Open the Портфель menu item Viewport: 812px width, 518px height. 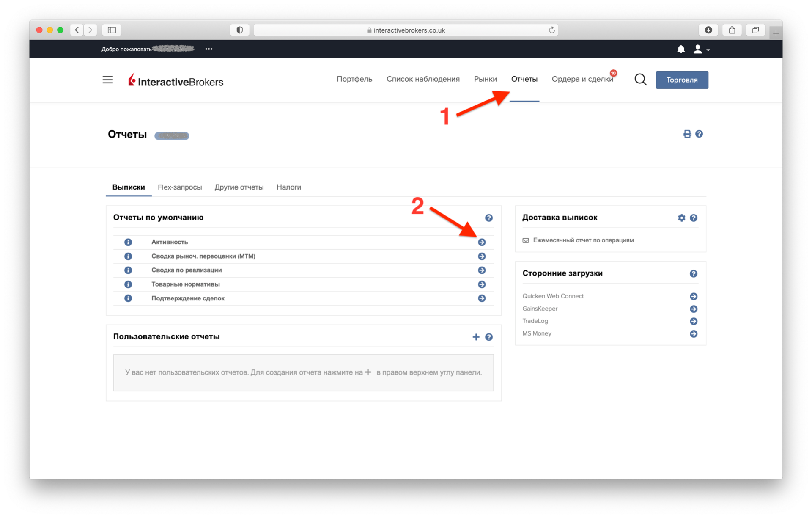coord(354,79)
